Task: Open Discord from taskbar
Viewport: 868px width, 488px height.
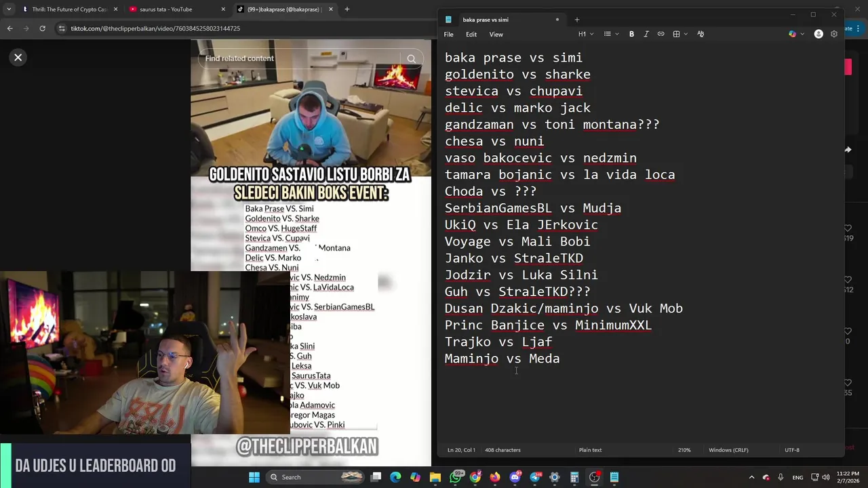Action: [x=515, y=477]
